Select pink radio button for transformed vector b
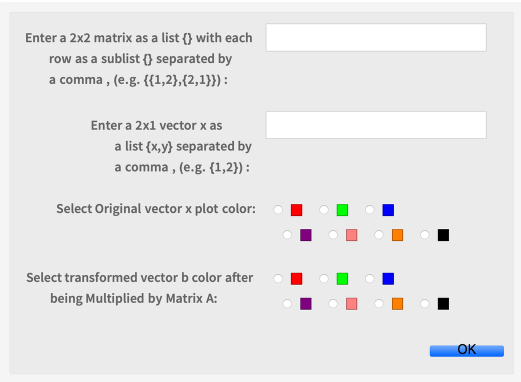This screenshot has width=521, height=382. pos(333,303)
